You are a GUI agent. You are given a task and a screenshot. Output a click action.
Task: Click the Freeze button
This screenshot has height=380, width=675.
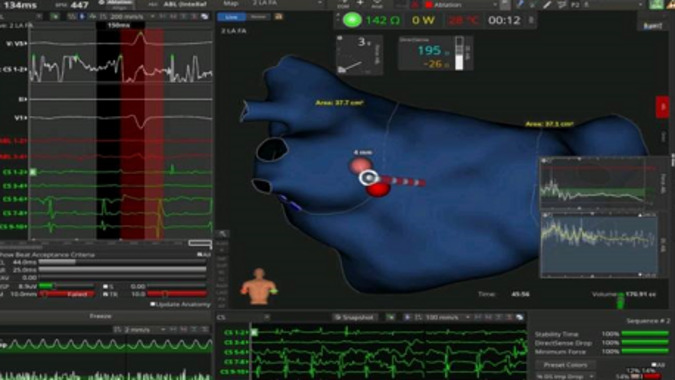(x=100, y=316)
